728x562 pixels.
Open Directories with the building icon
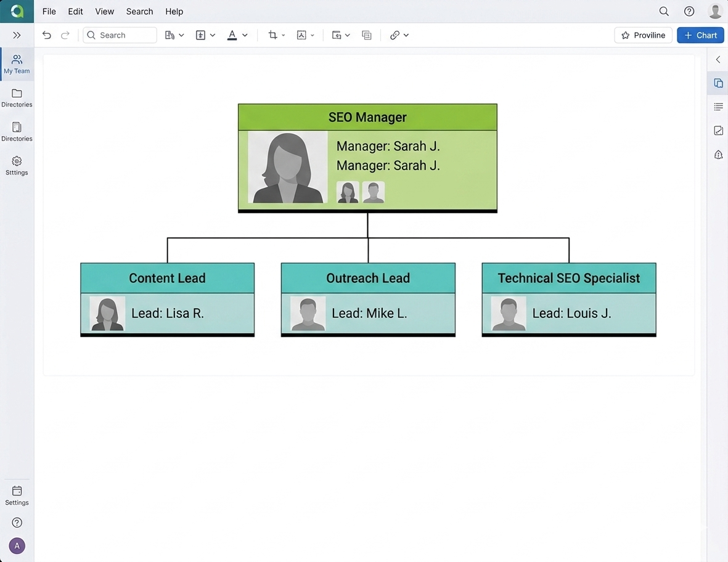(17, 132)
